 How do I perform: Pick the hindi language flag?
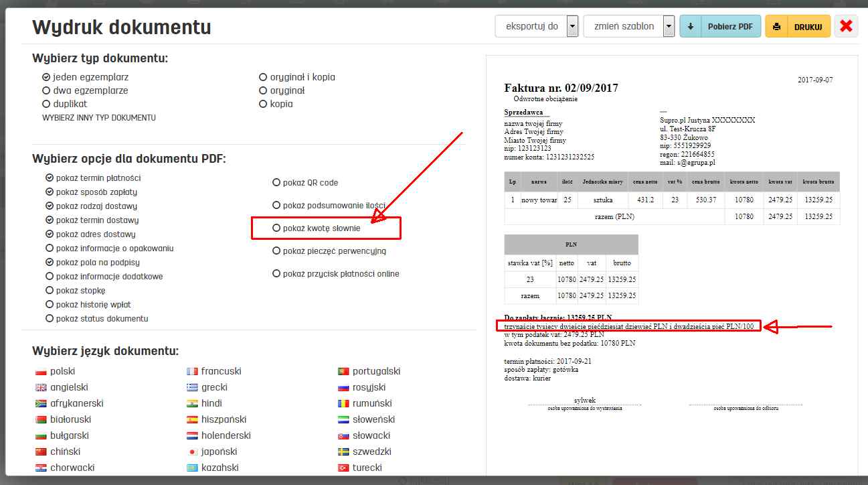193,403
